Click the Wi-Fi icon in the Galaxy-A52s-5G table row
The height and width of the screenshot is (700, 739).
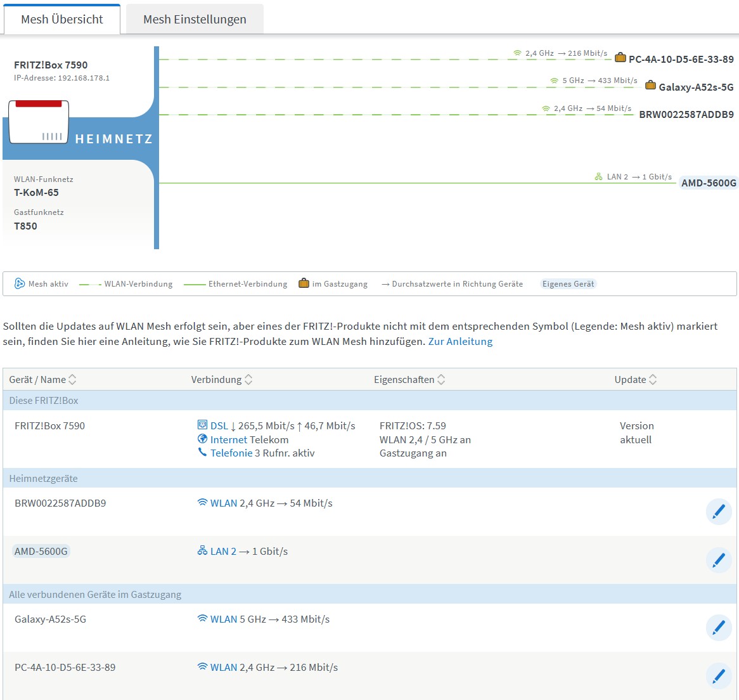(202, 618)
